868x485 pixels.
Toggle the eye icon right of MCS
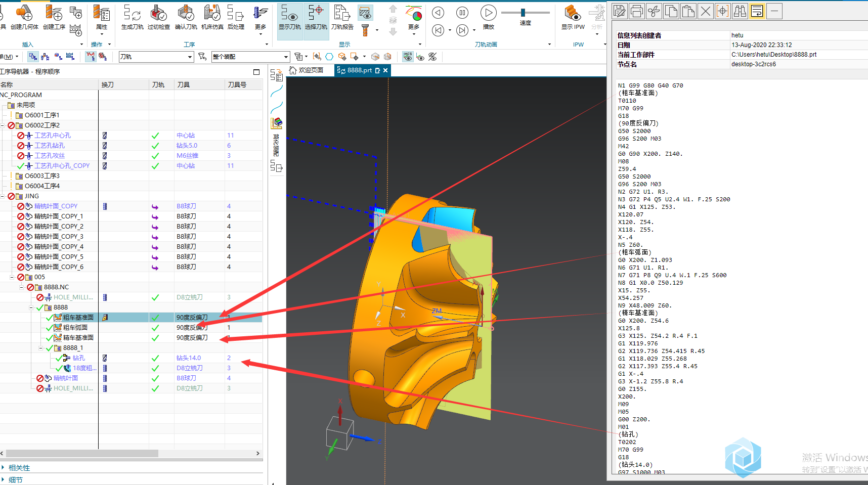(420, 57)
